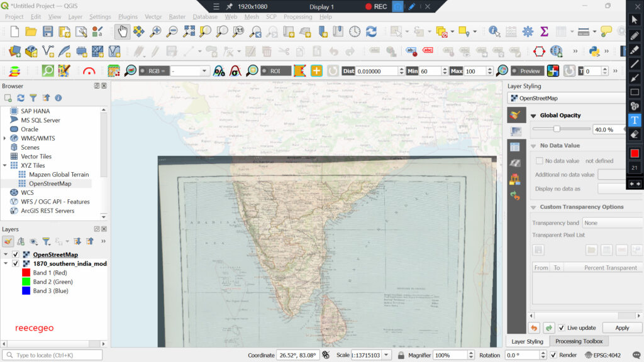The height and width of the screenshot is (362, 644).
Task: Open the SCP menu
Action: (x=271, y=17)
